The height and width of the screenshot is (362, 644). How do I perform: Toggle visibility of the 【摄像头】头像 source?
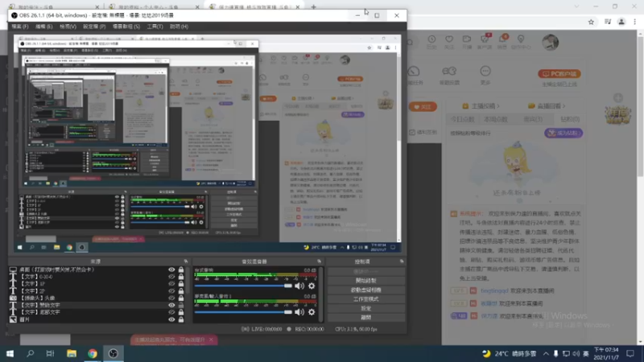pyautogui.click(x=171, y=298)
